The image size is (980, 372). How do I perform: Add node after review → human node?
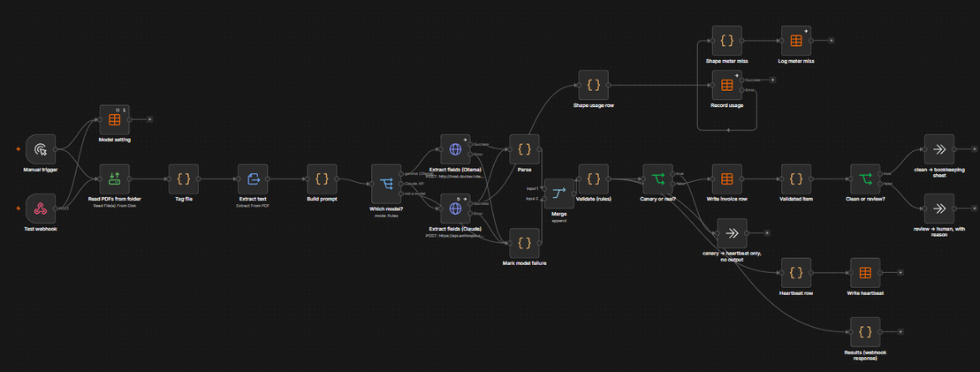click(x=975, y=209)
